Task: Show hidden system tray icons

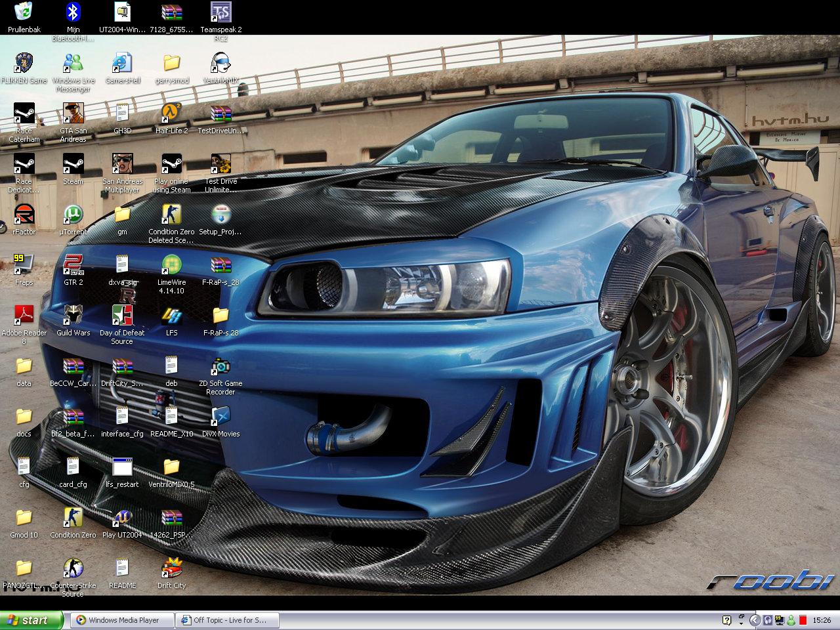Action: (x=754, y=620)
